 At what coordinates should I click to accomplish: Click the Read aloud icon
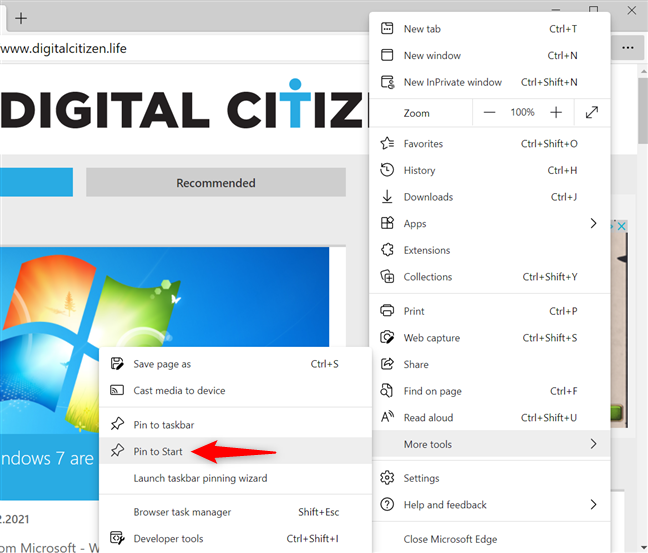click(x=387, y=417)
